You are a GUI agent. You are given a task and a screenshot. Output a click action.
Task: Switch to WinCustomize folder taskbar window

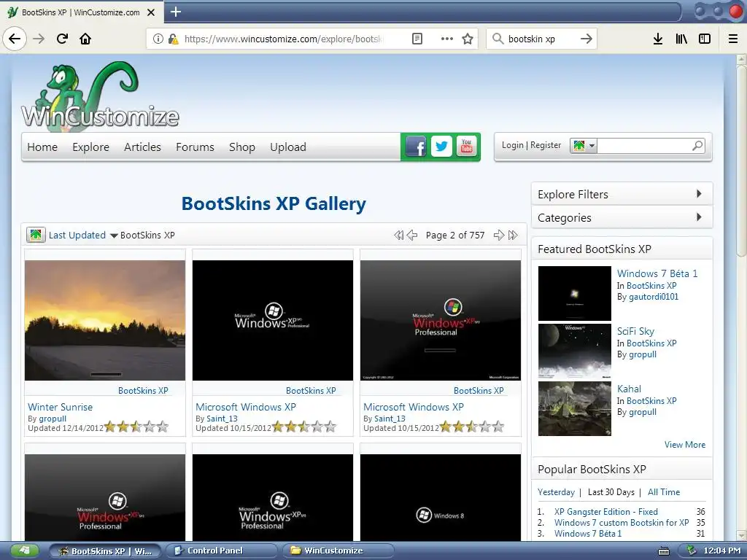click(x=338, y=551)
